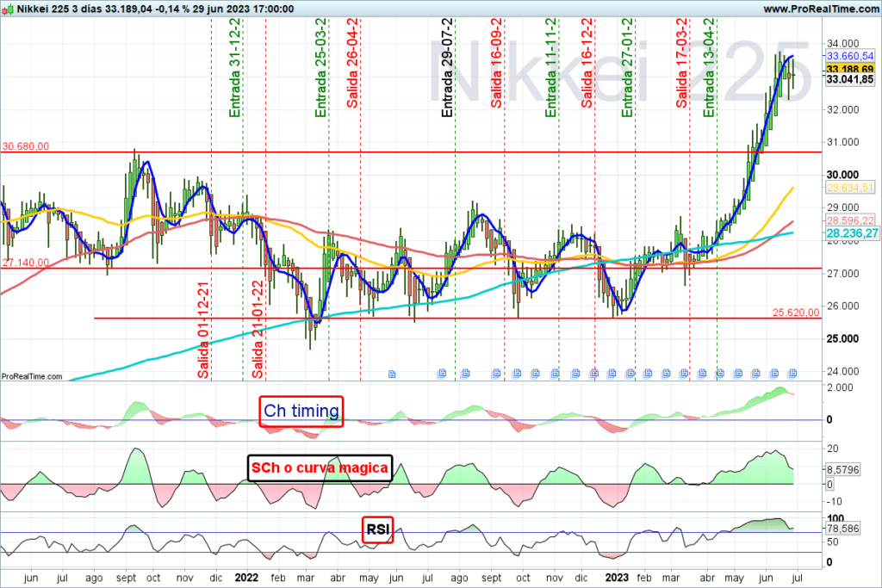Click the 32.000 price axis label
Image resolution: width=882 pixels, height=588 pixels.
[842, 109]
